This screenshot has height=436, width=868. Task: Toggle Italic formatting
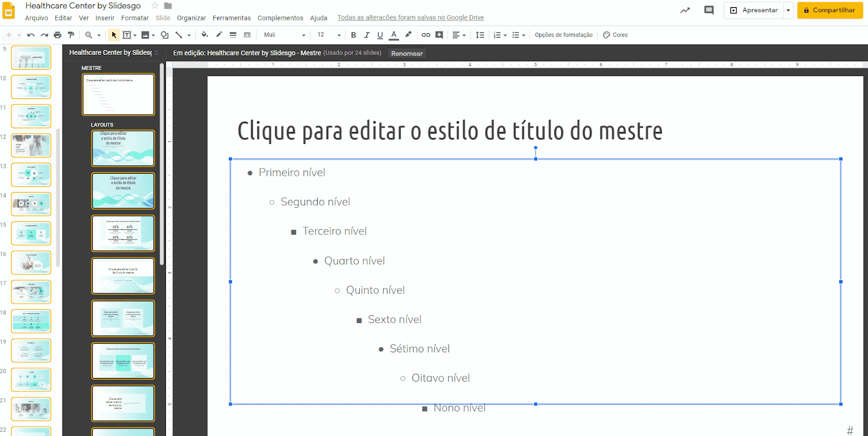(367, 35)
